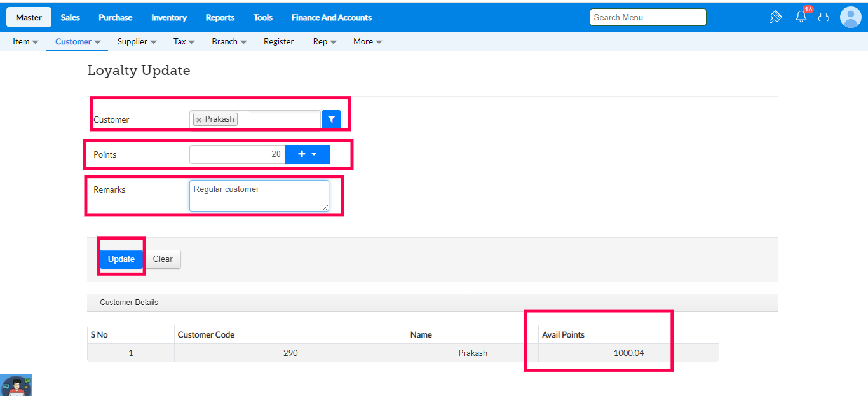This screenshot has height=396, width=868.
Task: Select the Register submenu item
Action: coord(278,42)
